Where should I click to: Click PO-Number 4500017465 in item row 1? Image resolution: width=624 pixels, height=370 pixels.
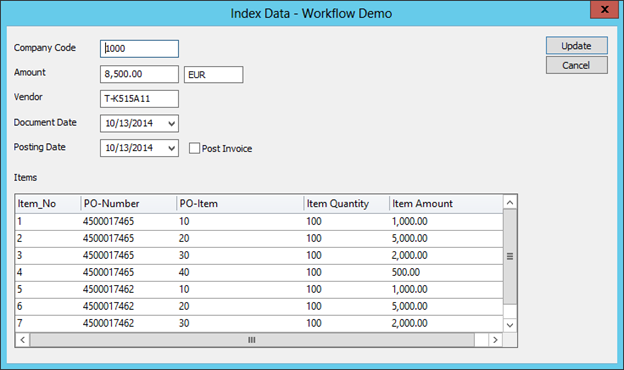[108, 221]
